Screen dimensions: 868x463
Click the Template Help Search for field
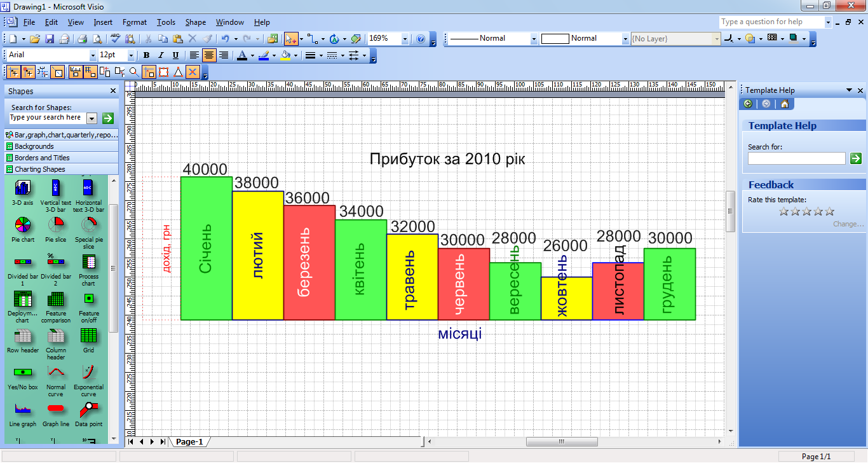coord(796,158)
